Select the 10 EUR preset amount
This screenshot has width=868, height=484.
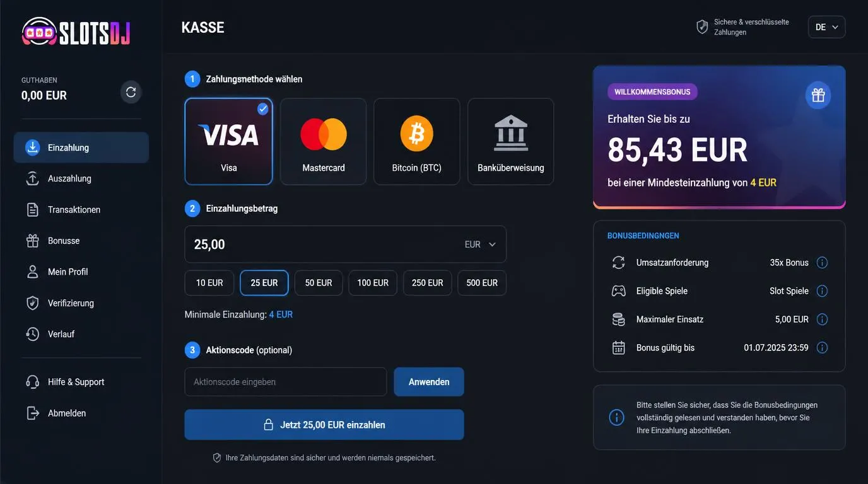coord(209,283)
